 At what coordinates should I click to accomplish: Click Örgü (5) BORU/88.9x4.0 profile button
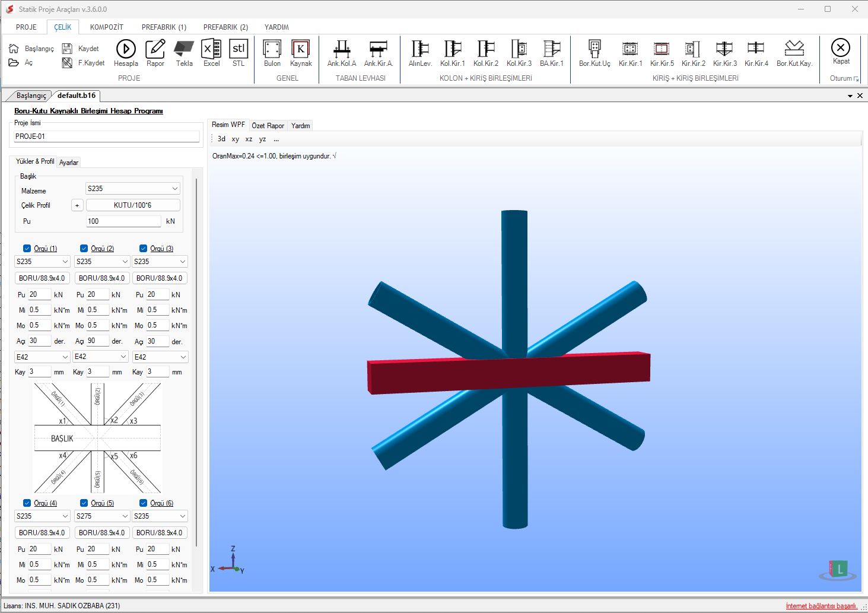pyautogui.click(x=102, y=533)
